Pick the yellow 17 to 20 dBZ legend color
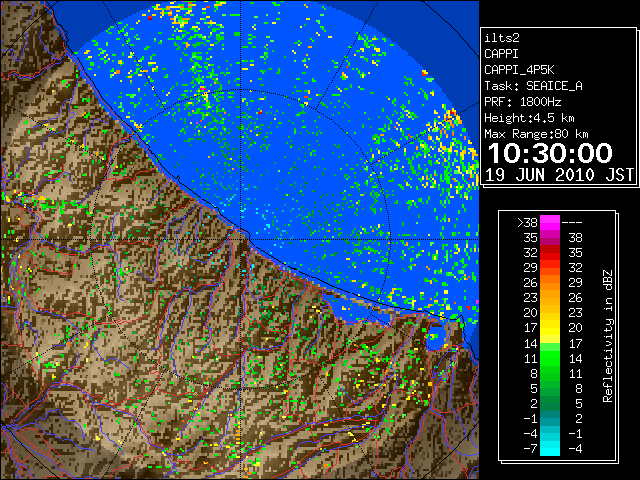The width and height of the screenshot is (640, 480). pyautogui.click(x=550, y=328)
